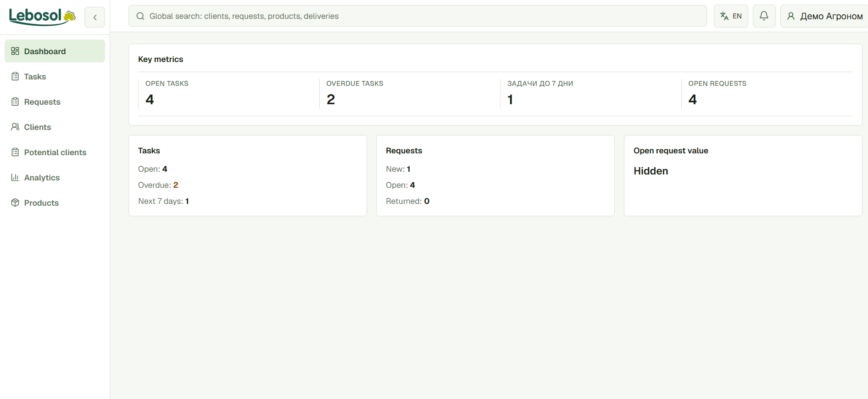Click the Key metrics heading
Screen dimensions: 868x399
click(x=161, y=59)
